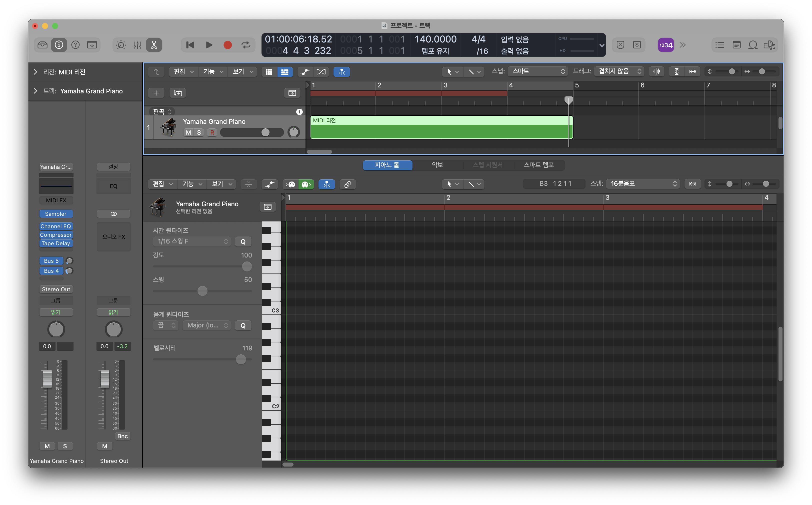812x505 pixels.
Task: Enable record on the piano track
Action: (x=212, y=133)
